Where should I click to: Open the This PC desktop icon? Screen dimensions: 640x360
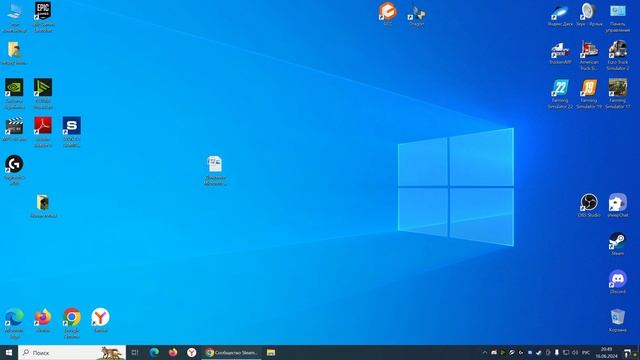14,17
